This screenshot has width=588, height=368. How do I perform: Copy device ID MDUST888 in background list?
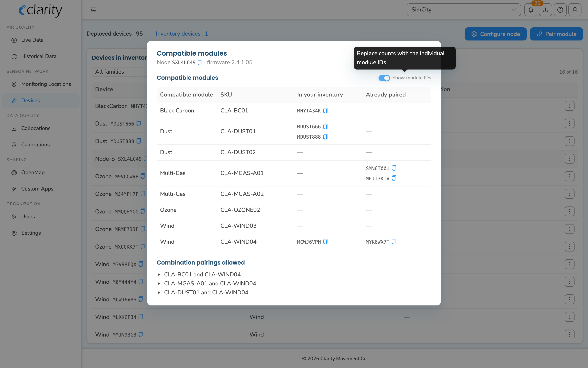138,141
